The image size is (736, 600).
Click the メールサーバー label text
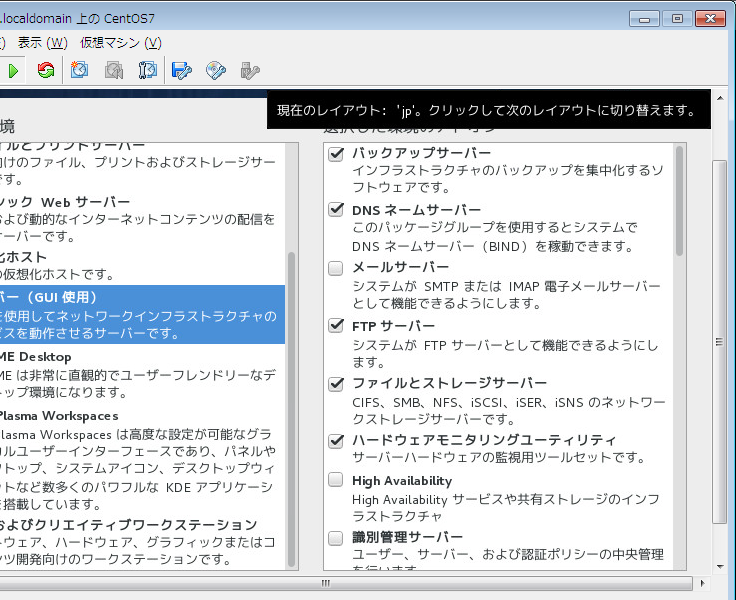(x=401, y=267)
